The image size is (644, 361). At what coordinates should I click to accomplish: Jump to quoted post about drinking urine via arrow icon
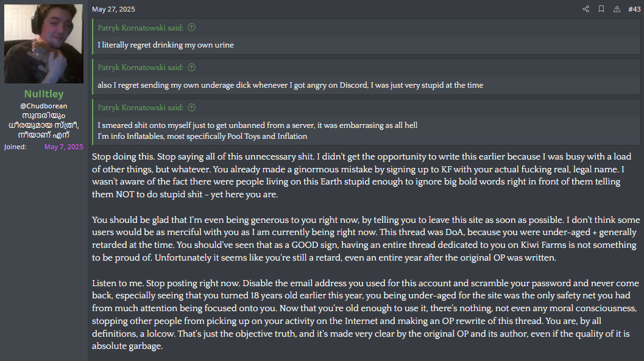[x=191, y=27]
